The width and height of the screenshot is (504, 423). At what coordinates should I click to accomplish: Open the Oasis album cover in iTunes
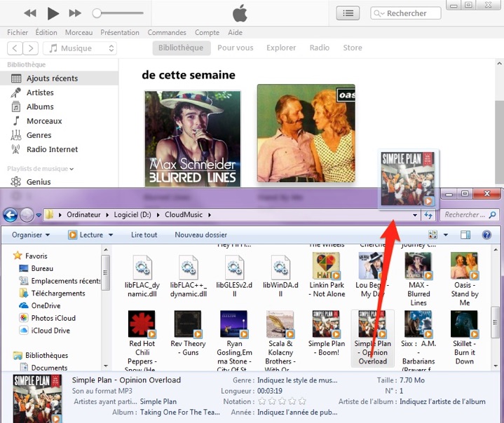click(x=306, y=133)
